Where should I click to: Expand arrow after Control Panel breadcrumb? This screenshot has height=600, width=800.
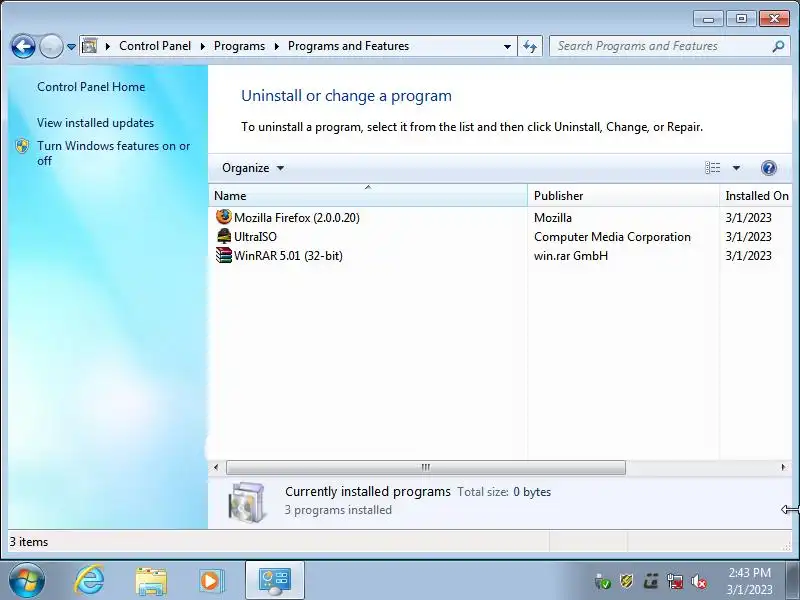pyautogui.click(x=203, y=46)
